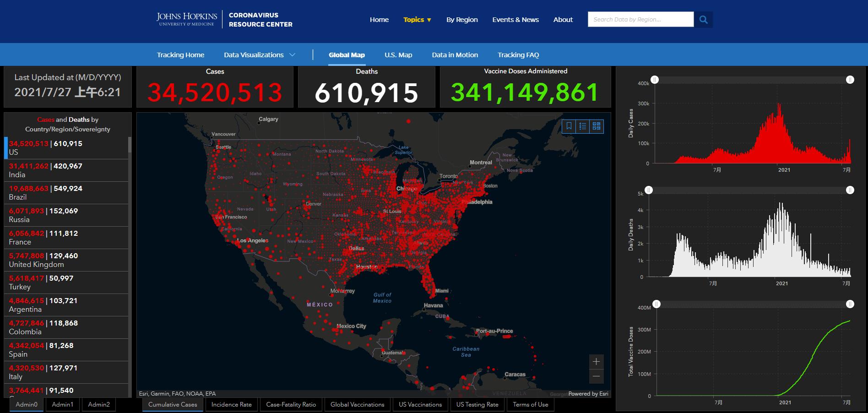This screenshot has width=868, height=413.
Task: Click the Johns Hopkins logo
Action: click(187, 19)
